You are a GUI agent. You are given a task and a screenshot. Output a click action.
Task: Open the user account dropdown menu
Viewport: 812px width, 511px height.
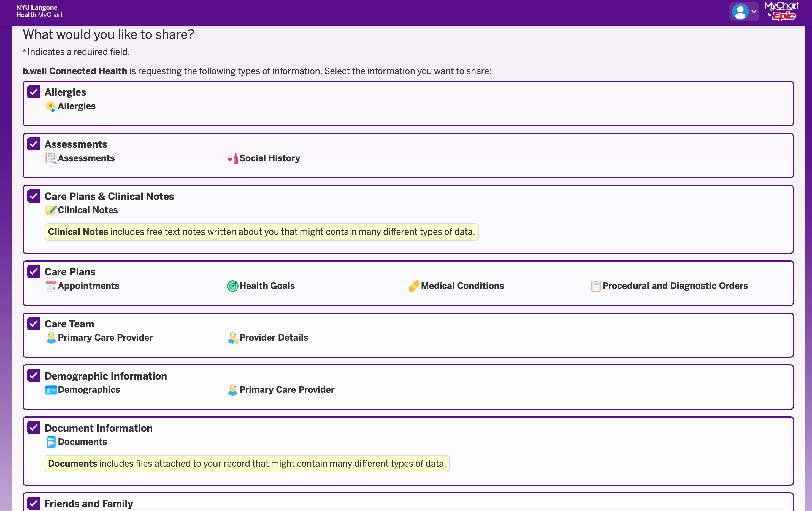pyautogui.click(x=744, y=12)
